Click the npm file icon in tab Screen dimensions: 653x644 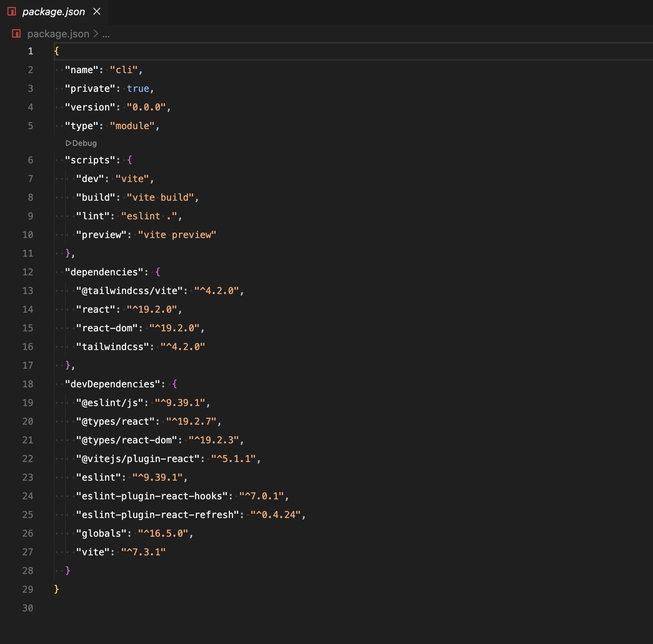12,12
